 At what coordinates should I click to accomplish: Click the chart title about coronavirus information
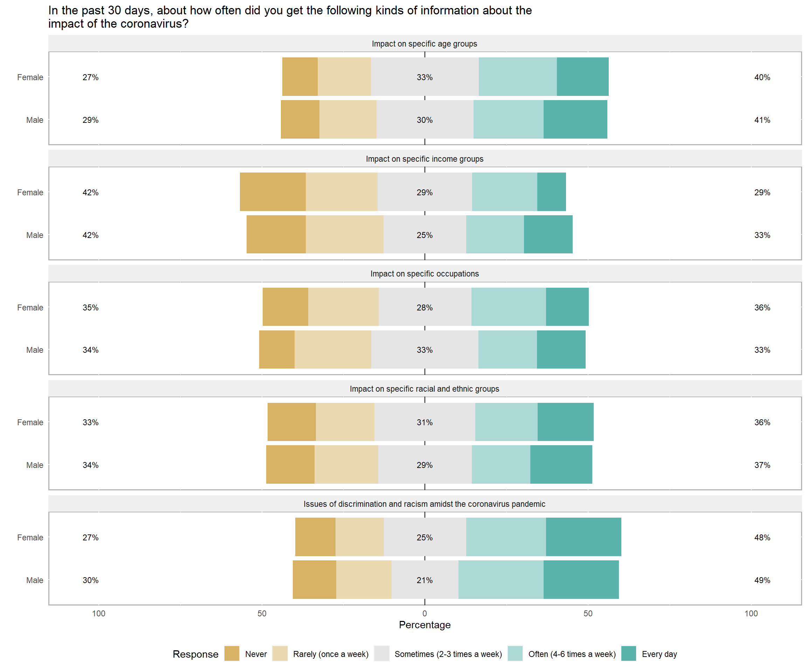(290, 17)
